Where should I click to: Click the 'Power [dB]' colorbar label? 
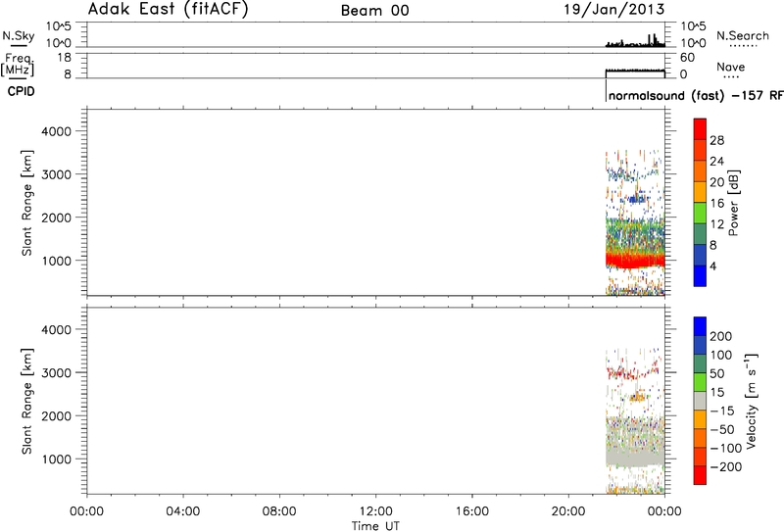733,203
